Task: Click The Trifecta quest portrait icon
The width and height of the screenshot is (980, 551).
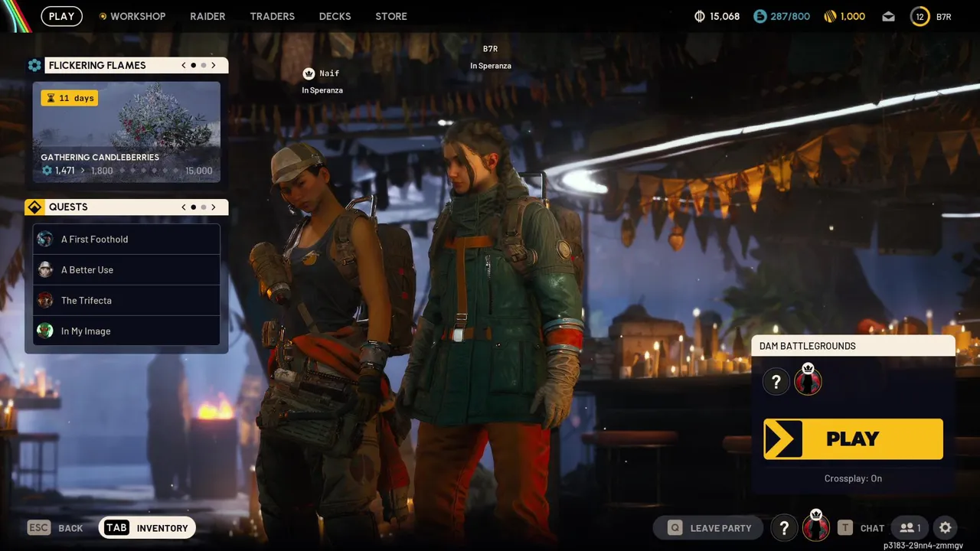Action: click(x=45, y=300)
